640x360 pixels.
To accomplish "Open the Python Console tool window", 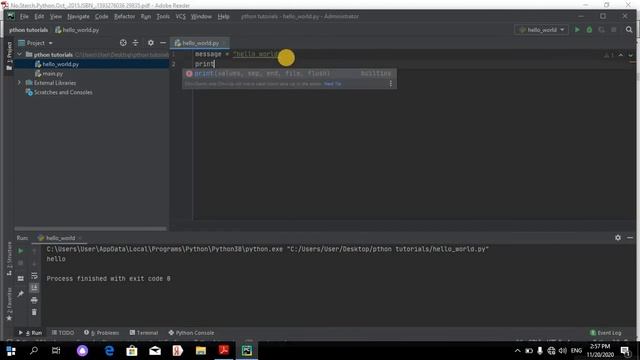I will [x=191, y=333].
